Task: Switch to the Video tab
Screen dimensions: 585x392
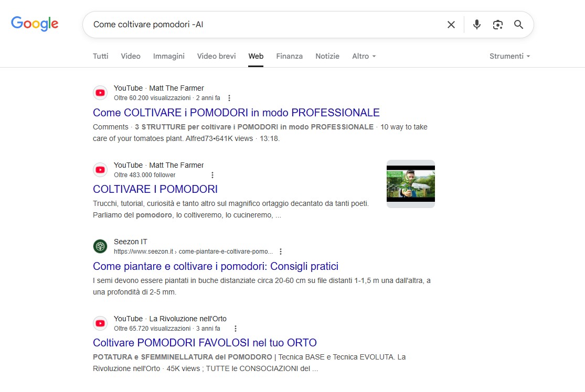Action: pos(131,56)
